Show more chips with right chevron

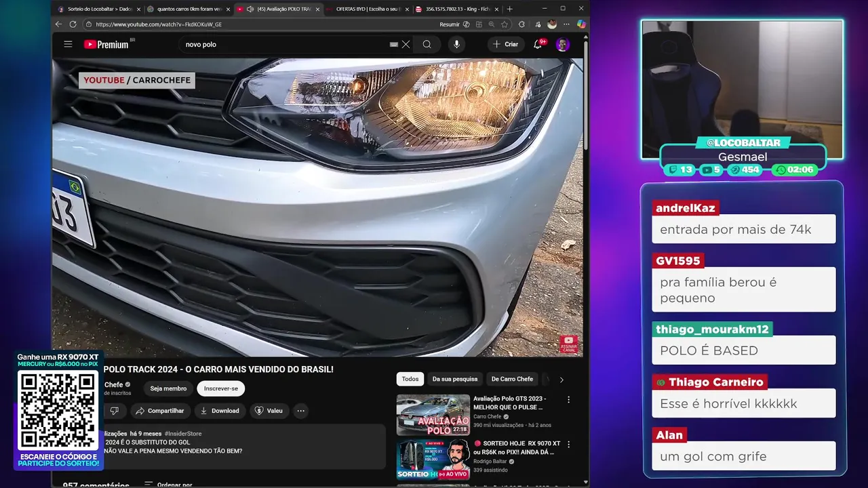tap(561, 380)
